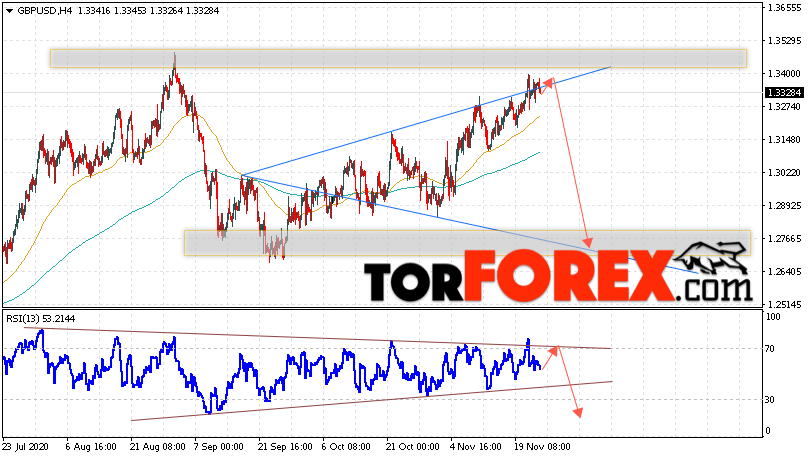Click the 1.26405 price axis label
Image resolution: width=808 pixels, height=458 pixels.
(784, 272)
